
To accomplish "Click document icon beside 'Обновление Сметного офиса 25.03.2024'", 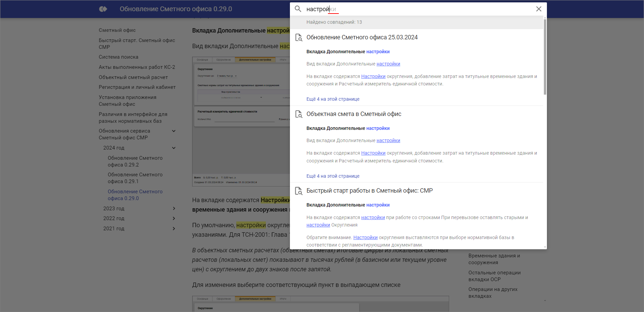I will tap(299, 38).
